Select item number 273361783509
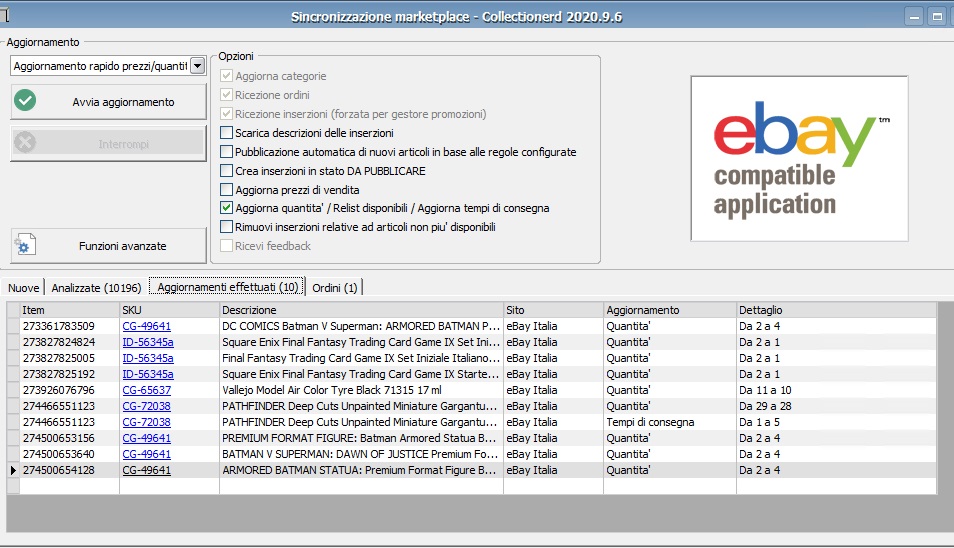954x548 pixels. (x=59, y=326)
